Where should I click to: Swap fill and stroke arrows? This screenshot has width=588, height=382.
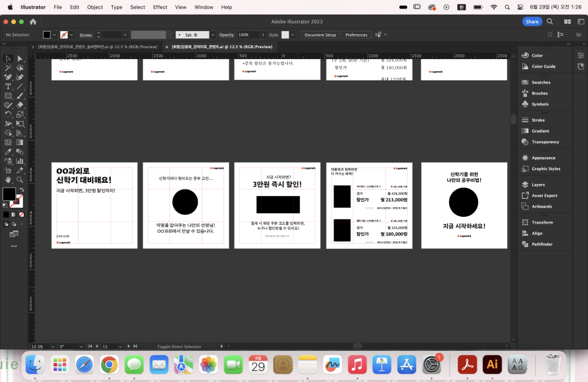coord(22,189)
